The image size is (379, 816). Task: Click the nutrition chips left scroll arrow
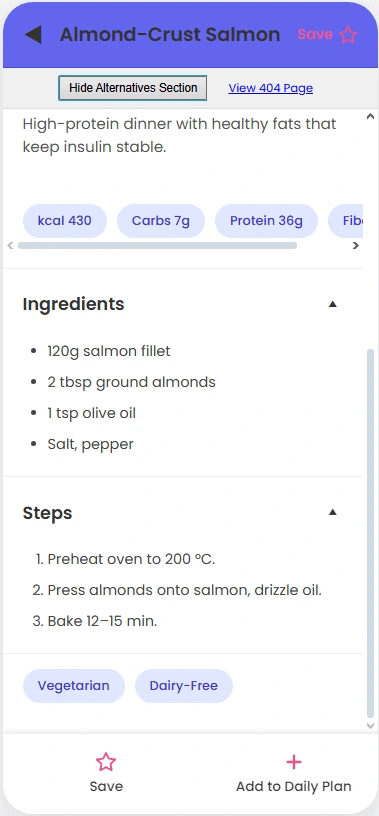(10, 246)
